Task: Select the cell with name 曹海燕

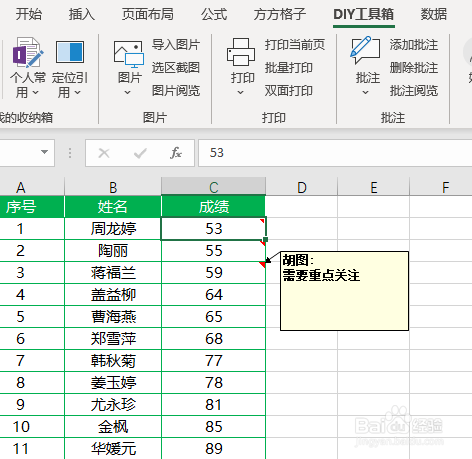Action: [113, 317]
